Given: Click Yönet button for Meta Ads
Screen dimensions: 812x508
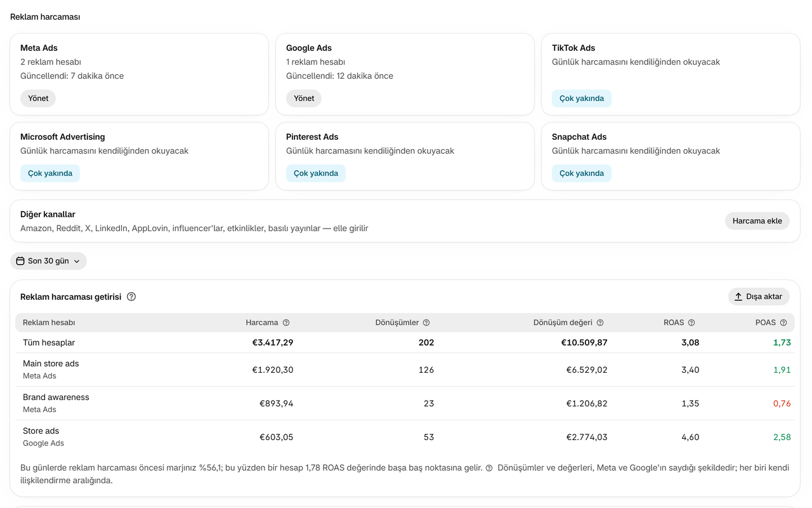Looking at the screenshot, I should [38, 98].
